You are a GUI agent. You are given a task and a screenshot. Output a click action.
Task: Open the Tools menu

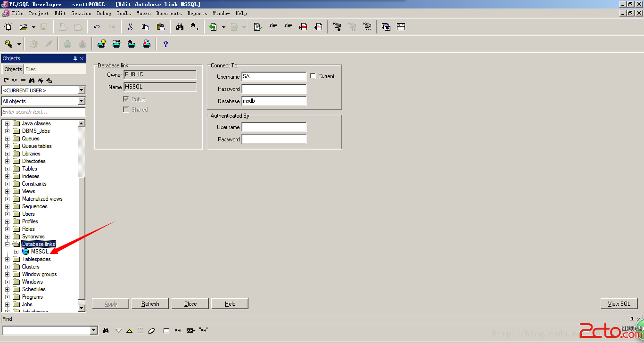click(x=124, y=13)
